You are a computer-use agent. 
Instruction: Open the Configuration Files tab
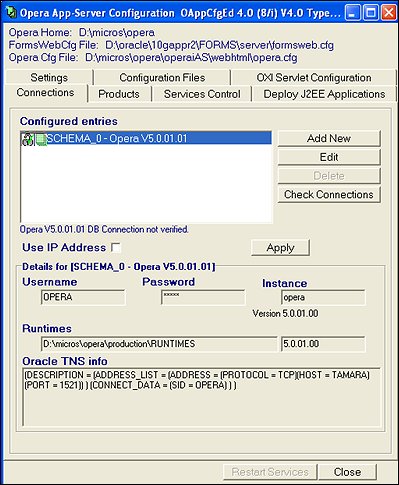coord(162,77)
